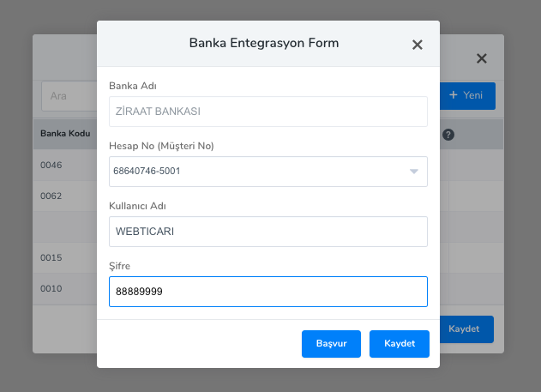Open the Hesap No dropdown arrow
This screenshot has height=392, width=541.
tap(414, 172)
